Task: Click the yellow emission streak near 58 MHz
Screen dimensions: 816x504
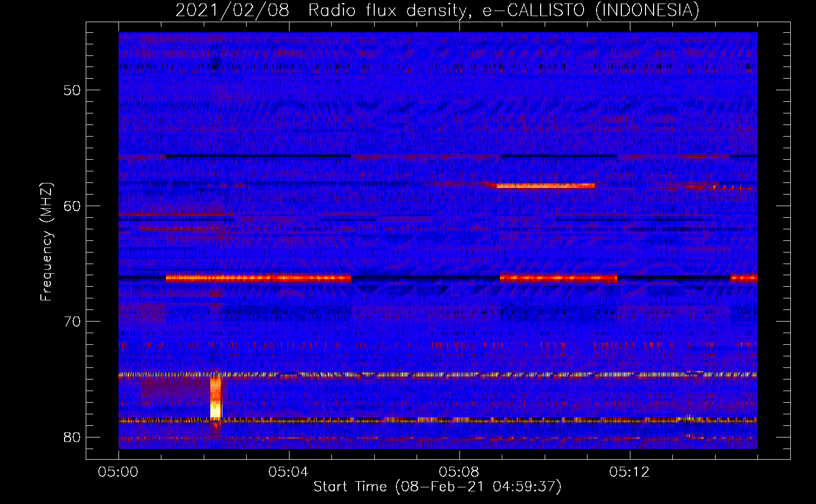Action: [546, 186]
